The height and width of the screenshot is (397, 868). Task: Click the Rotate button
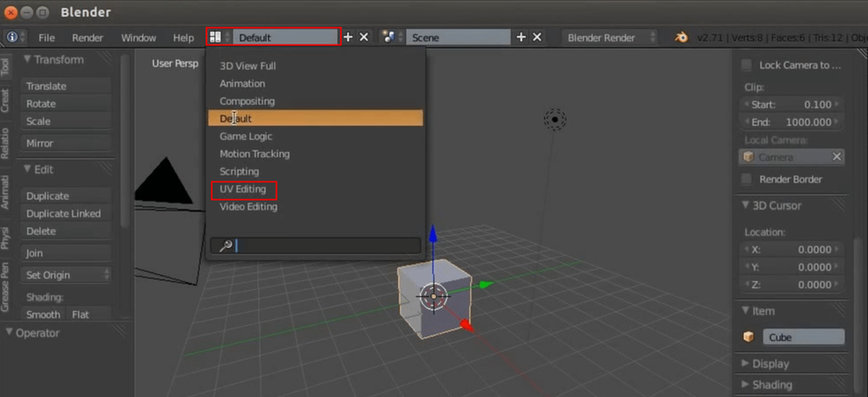pos(66,104)
